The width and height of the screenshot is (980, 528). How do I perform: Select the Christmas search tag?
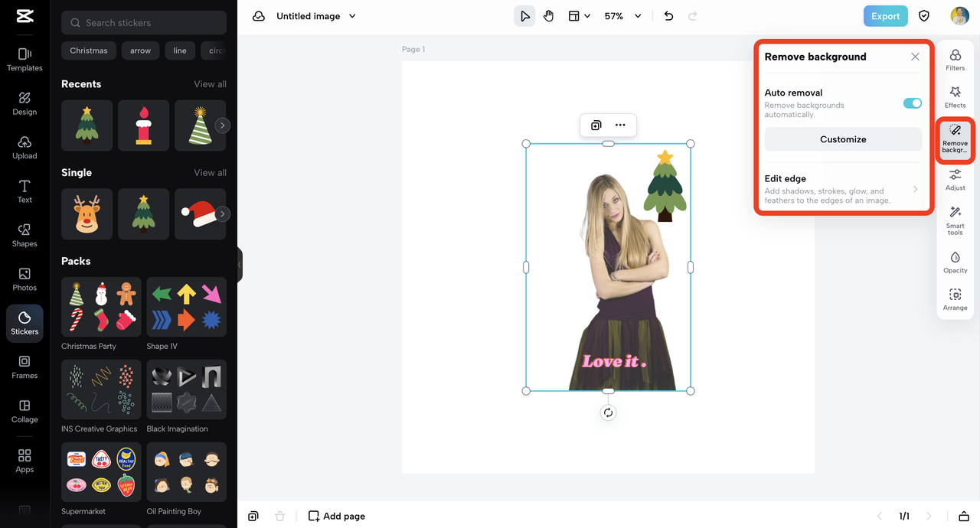(89, 51)
